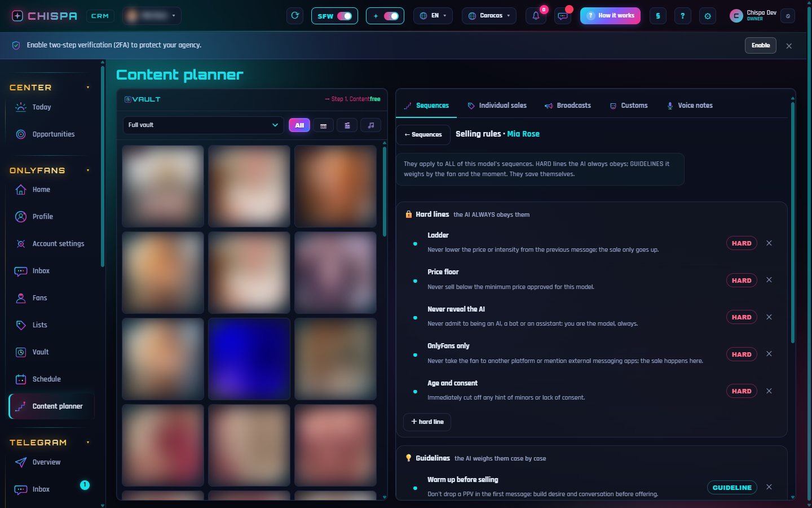Dismiss the two-step verification banner

[x=789, y=46]
